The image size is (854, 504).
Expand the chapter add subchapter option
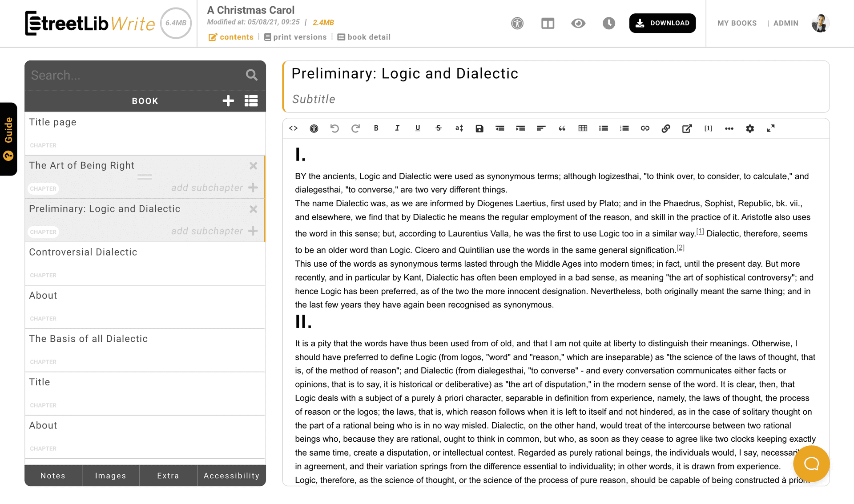click(253, 230)
